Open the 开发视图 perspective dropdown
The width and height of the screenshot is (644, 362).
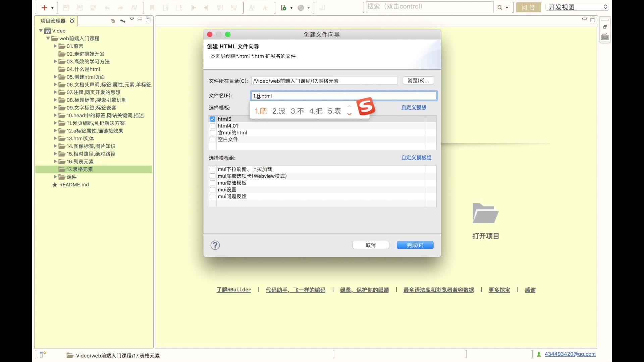pyautogui.click(x=578, y=7)
